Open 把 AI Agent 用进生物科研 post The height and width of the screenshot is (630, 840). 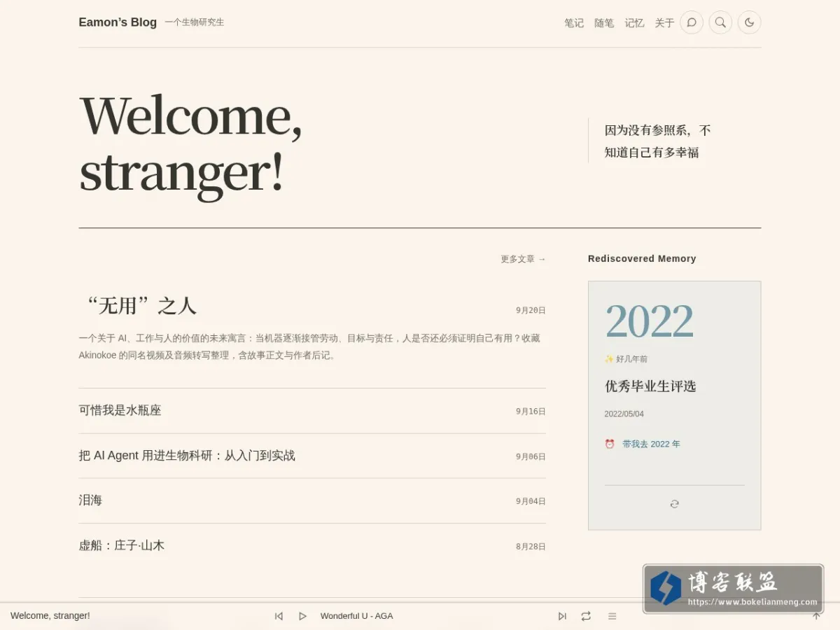[x=187, y=456]
